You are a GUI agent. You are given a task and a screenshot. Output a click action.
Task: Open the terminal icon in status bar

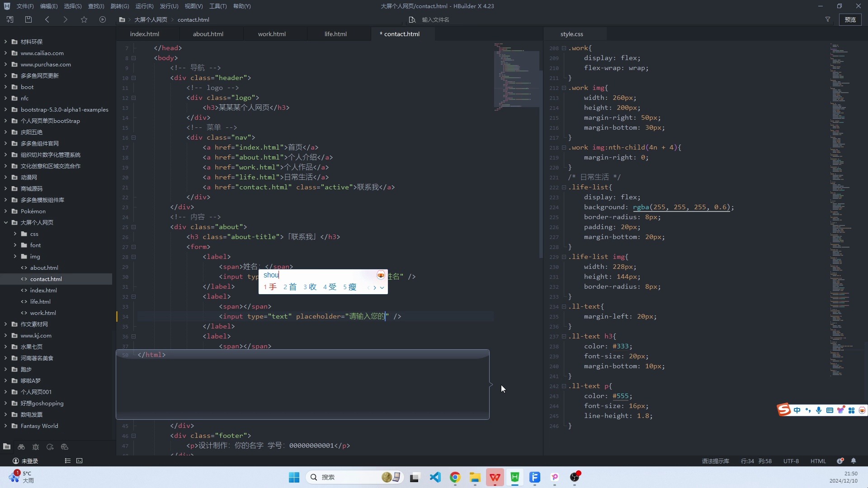(x=80, y=461)
